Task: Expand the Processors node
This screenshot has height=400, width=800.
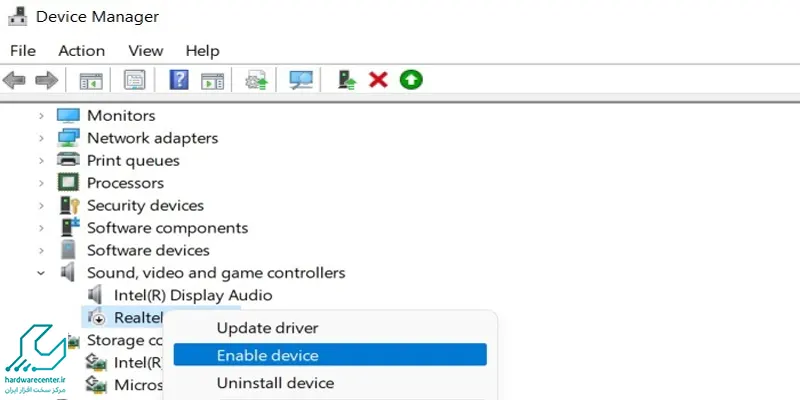Action: 41,183
